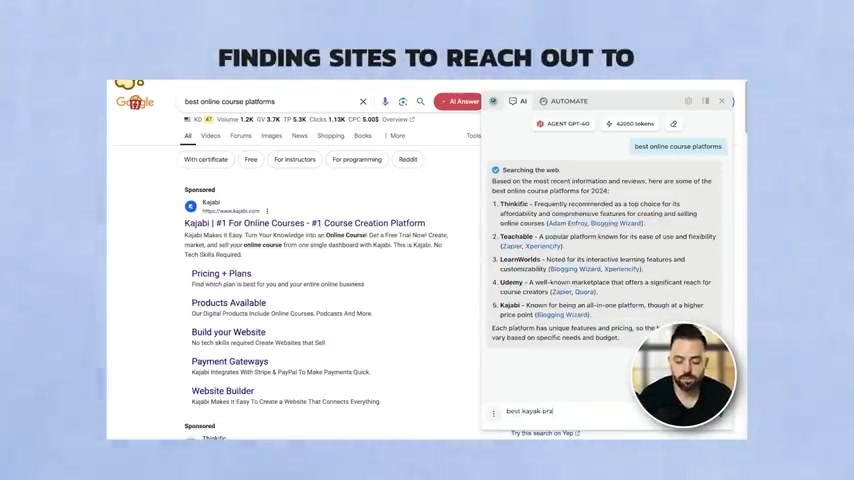Switch to the Images tab
Viewport: 854px width, 480px height.
coord(271,136)
